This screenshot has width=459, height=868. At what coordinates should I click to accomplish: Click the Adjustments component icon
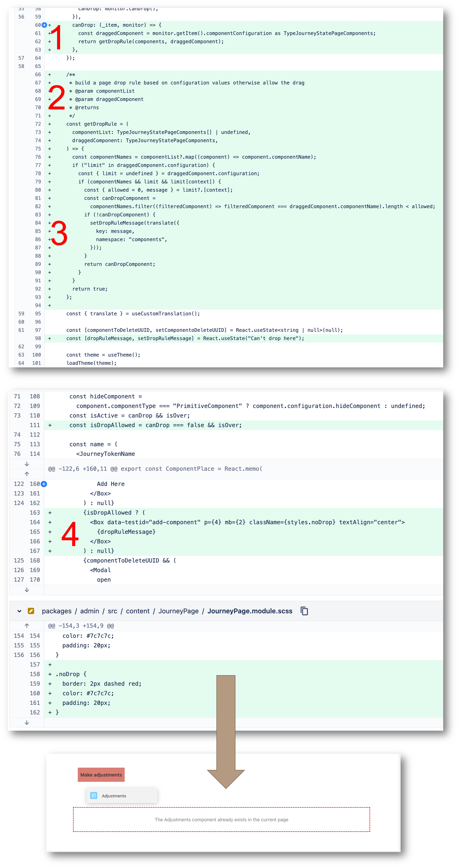click(x=94, y=796)
